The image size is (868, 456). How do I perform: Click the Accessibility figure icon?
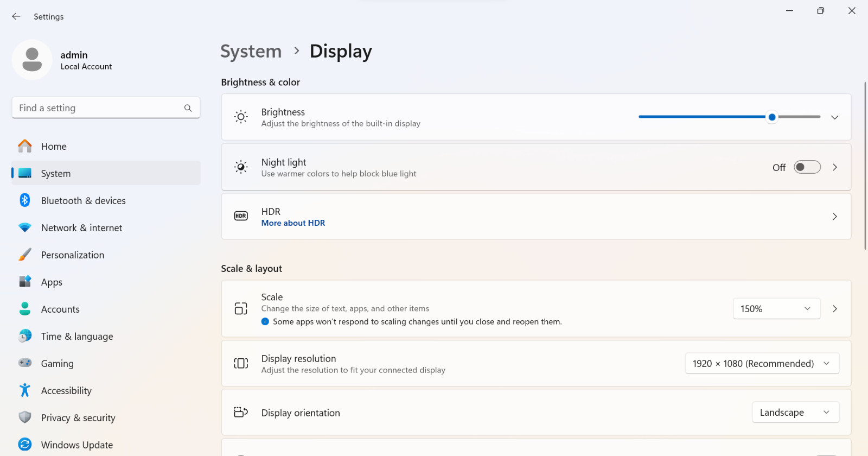tap(25, 390)
